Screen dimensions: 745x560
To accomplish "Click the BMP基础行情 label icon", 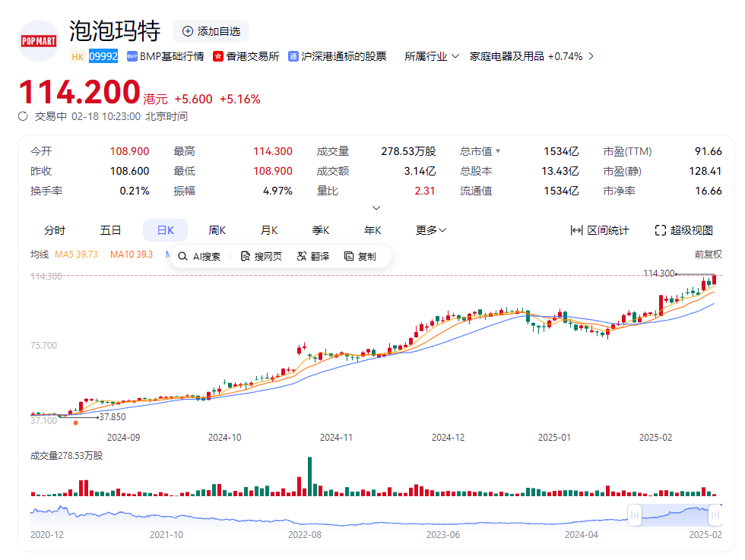I will [132, 56].
